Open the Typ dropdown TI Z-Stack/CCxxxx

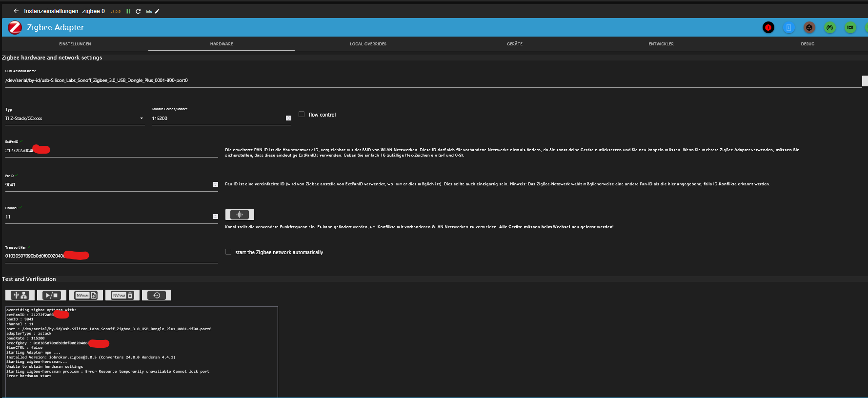pyautogui.click(x=75, y=119)
